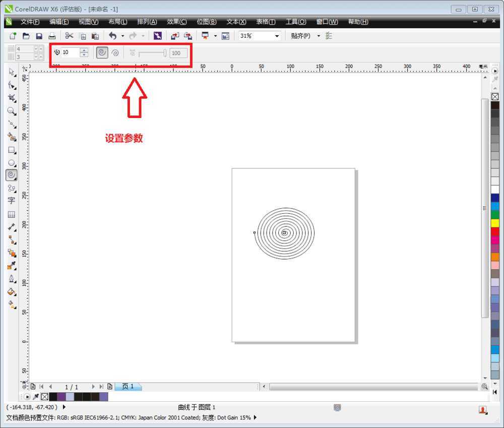Select the Zoom tool in the toolbox
504x428 pixels.
click(x=12, y=110)
